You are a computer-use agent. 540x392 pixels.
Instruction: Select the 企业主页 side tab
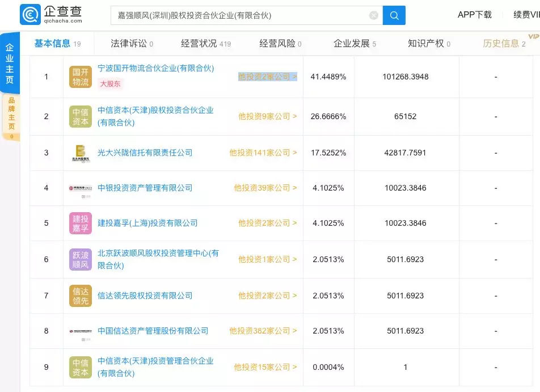click(10, 64)
